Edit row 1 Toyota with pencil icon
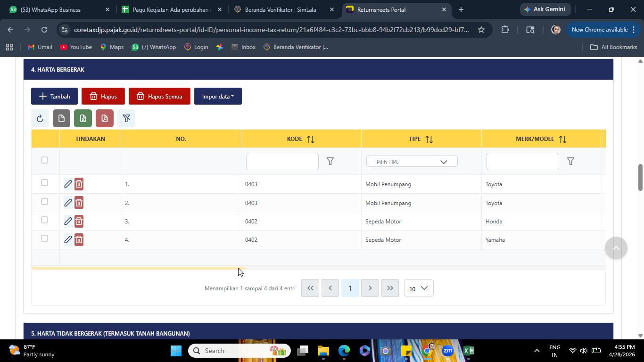 click(68, 184)
